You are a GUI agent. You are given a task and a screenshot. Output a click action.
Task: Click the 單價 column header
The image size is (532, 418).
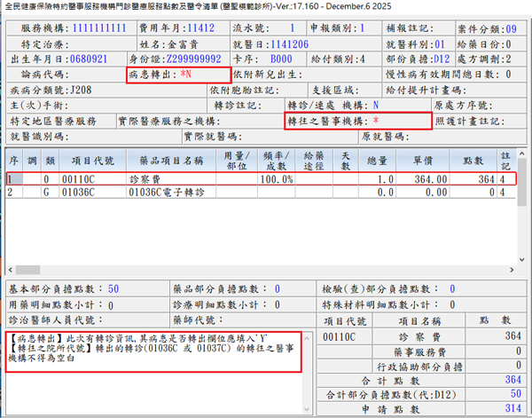[x=429, y=160]
